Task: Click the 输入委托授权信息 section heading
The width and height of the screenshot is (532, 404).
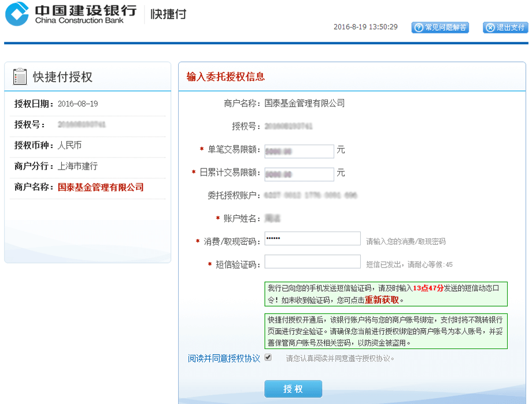Action: tap(226, 77)
